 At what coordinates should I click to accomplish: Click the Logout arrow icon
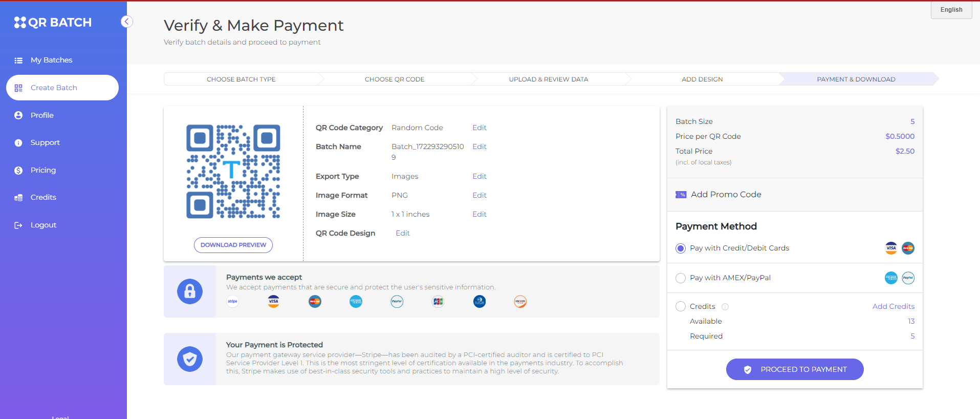tap(18, 225)
